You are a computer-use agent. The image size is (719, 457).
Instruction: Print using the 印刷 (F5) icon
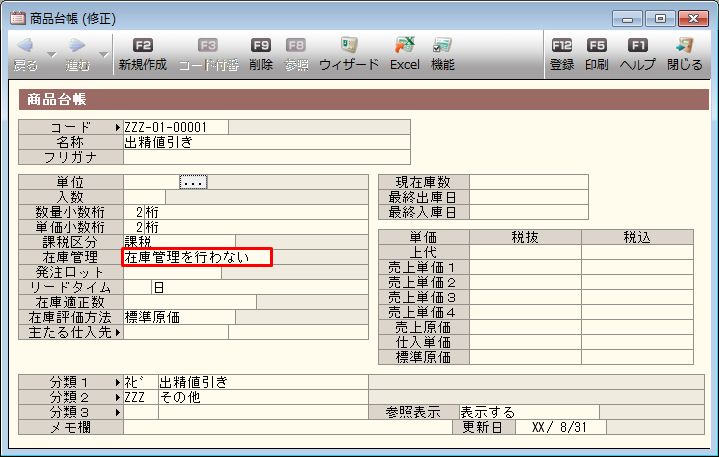click(596, 55)
